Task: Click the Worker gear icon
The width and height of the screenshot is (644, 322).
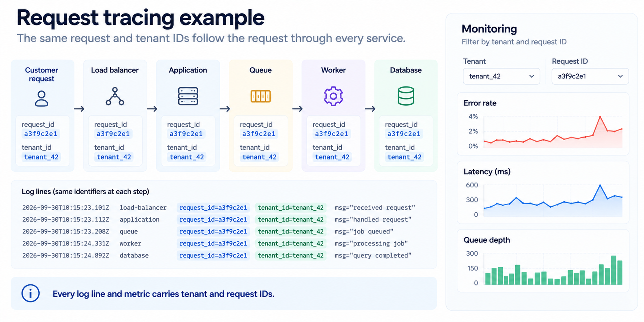Action: point(333,96)
